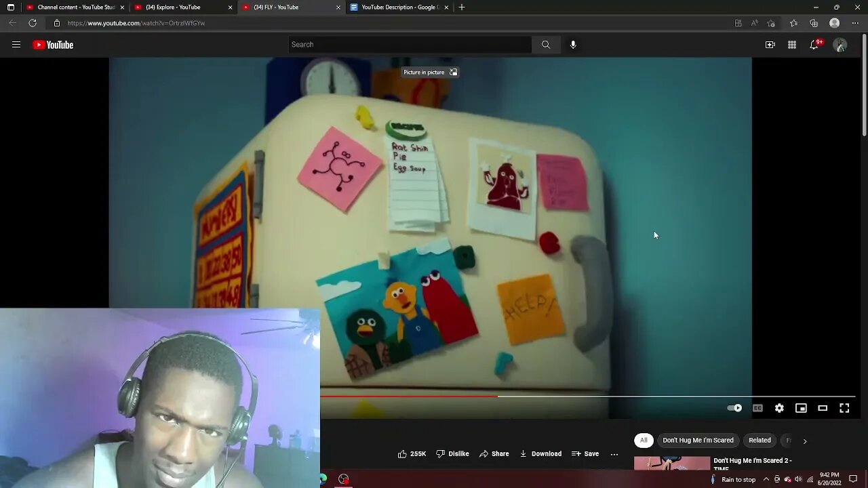Open the taskbar clock showing 9:42 PM
This screenshot has height=488, width=868.
pyautogui.click(x=829, y=479)
